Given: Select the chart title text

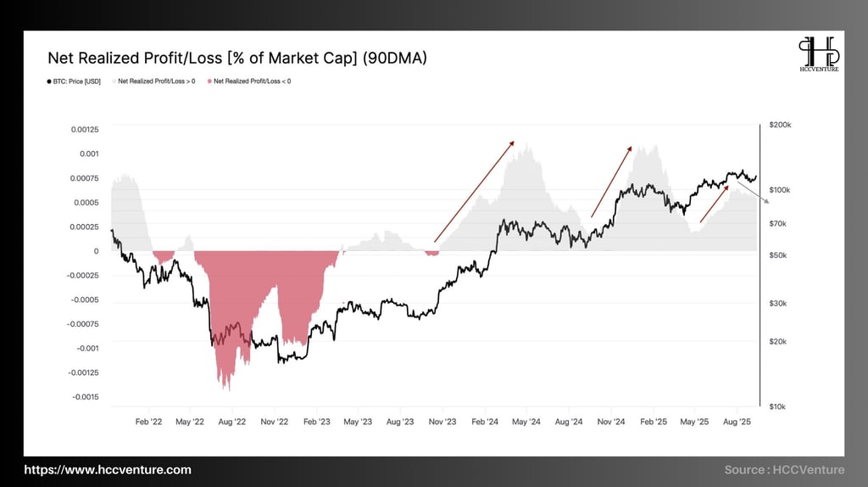Looking at the screenshot, I should [237, 59].
